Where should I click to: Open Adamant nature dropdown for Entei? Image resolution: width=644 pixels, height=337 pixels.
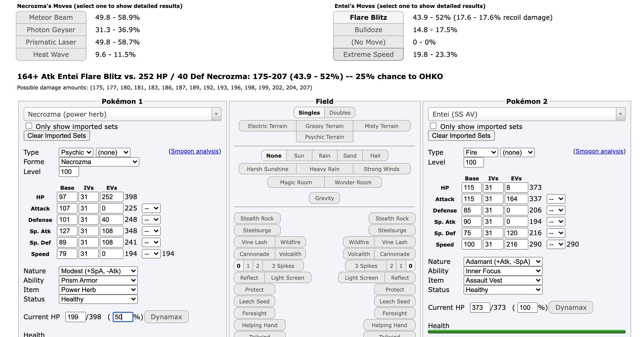[x=503, y=262]
